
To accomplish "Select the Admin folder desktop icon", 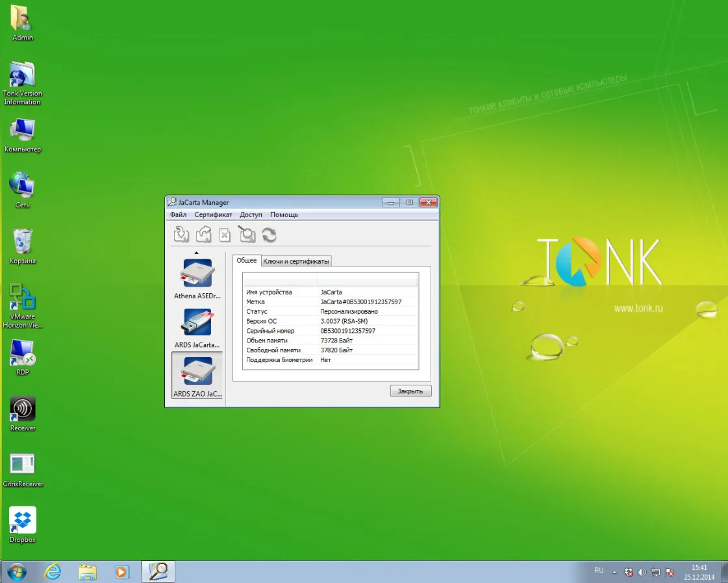I will tap(22, 22).
